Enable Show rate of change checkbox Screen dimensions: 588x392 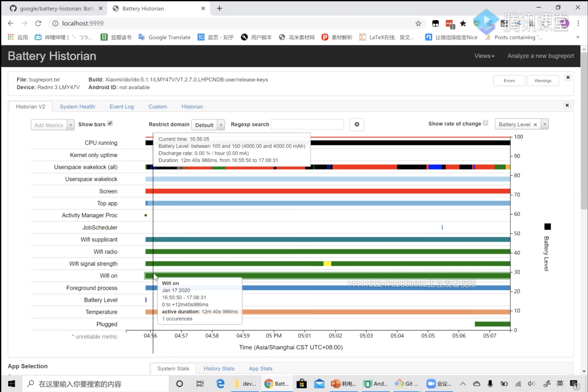coord(485,123)
